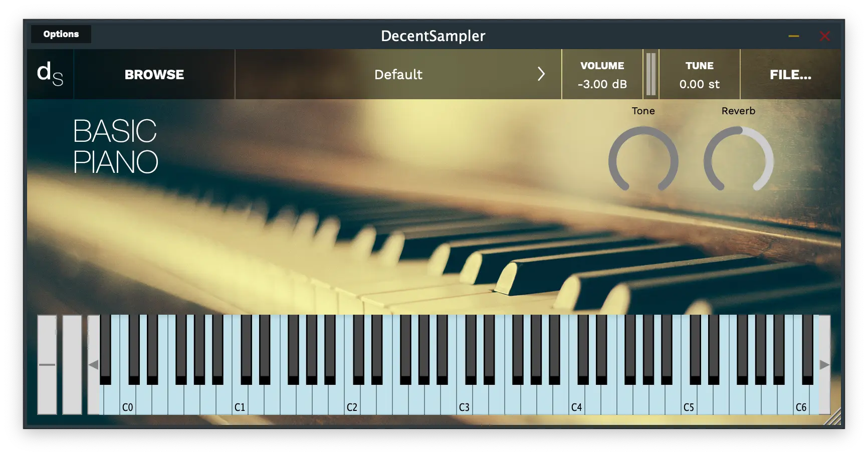Open the Options menu
The height and width of the screenshot is (456, 868).
[61, 34]
